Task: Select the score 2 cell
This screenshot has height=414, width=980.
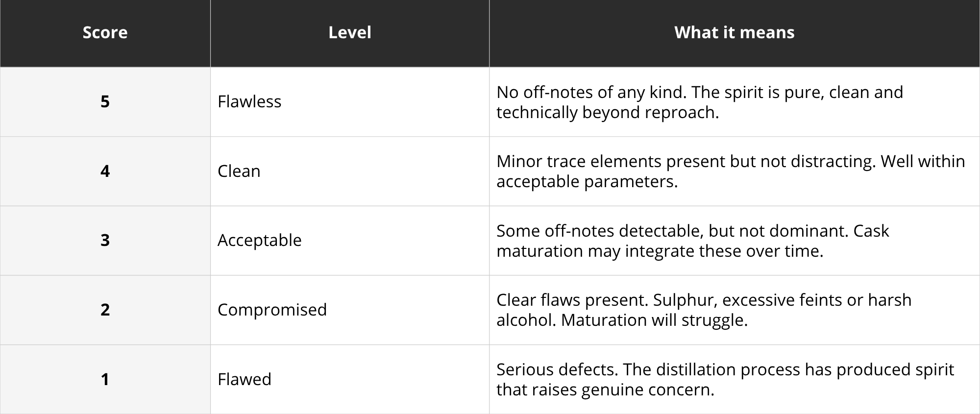Action: (x=105, y=310)
